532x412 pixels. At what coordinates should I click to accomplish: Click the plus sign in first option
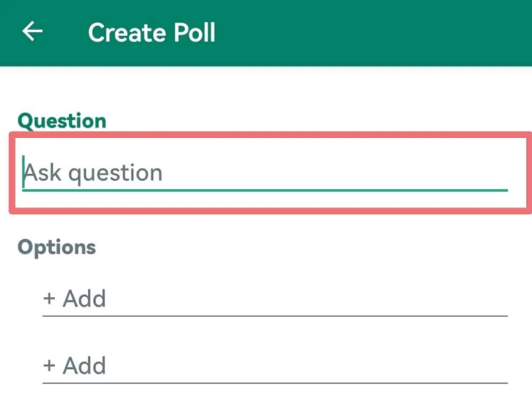[49, 299]
